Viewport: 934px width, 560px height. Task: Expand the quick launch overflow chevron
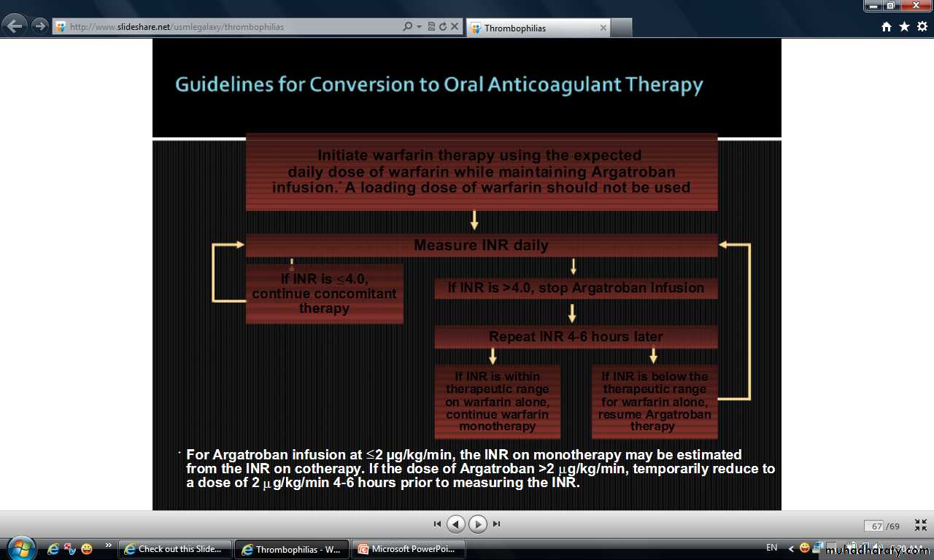click(x=109, y=545)
